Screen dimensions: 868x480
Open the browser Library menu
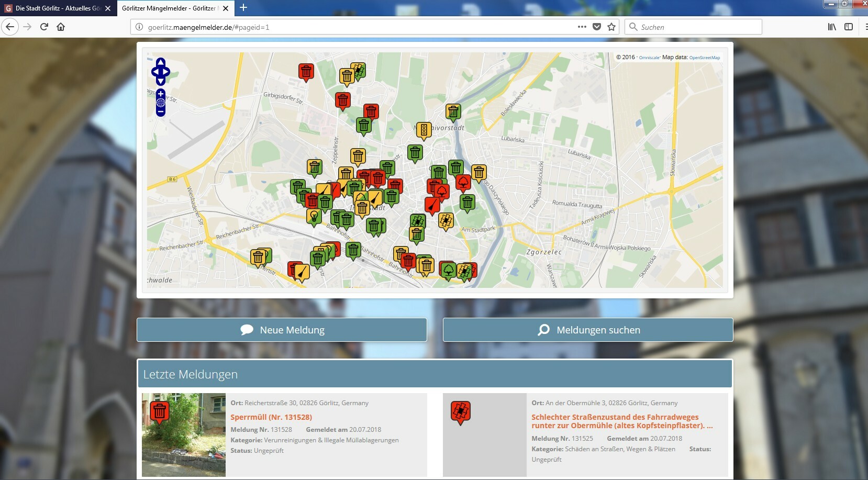pyautogui.click(x=832, y=27)
